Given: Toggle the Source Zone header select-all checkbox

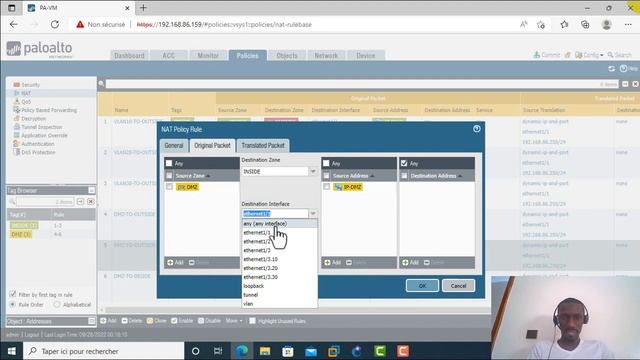Looking at the screenshot, I should [169, 176].
